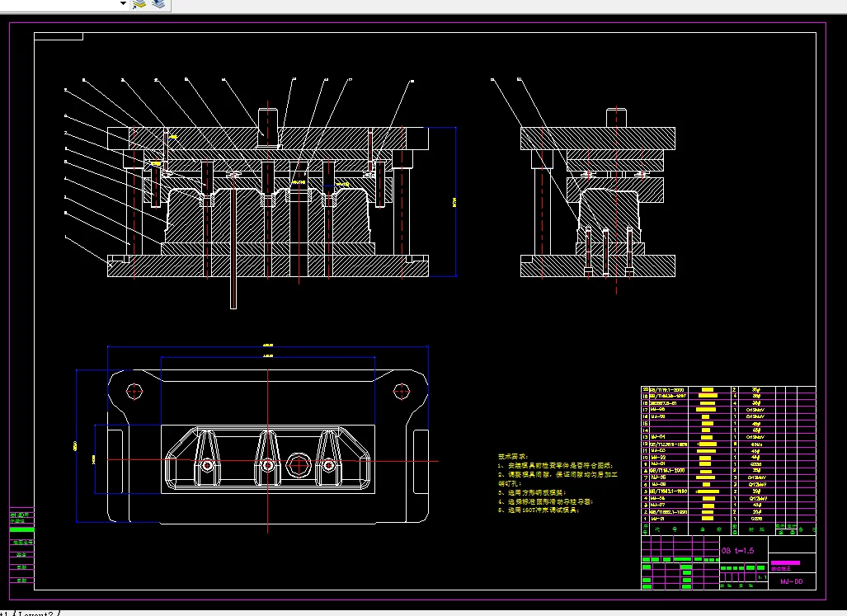Switch to the Layout2 tab
This screenshot has width=847, height=616.
click(36, 614)
